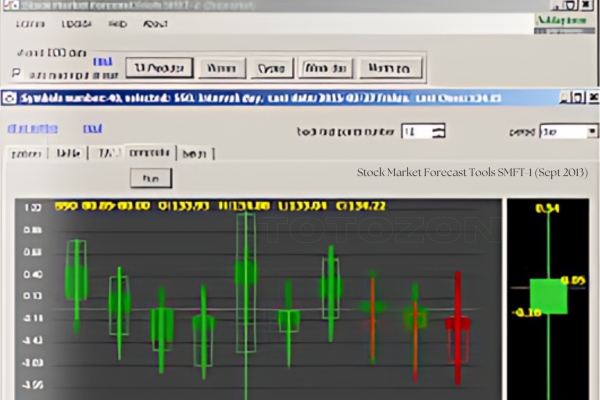The width and height of the screenshot is (600, 400).
Task: Click the solid green box in the black side panel
Action: [x=548, y=296]
